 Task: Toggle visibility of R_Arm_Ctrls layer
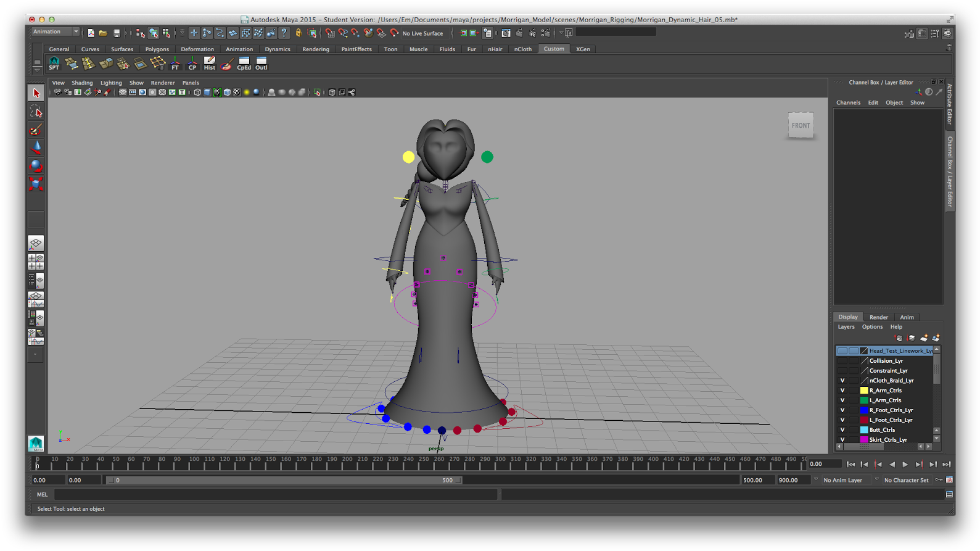tap(842, 391)
